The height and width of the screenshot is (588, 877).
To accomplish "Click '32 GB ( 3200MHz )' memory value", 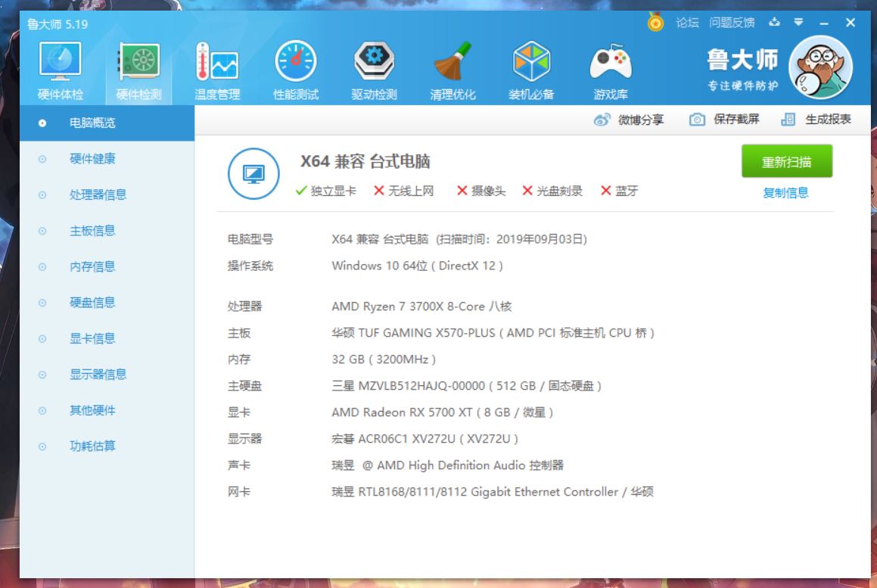I will pos(384,359).
